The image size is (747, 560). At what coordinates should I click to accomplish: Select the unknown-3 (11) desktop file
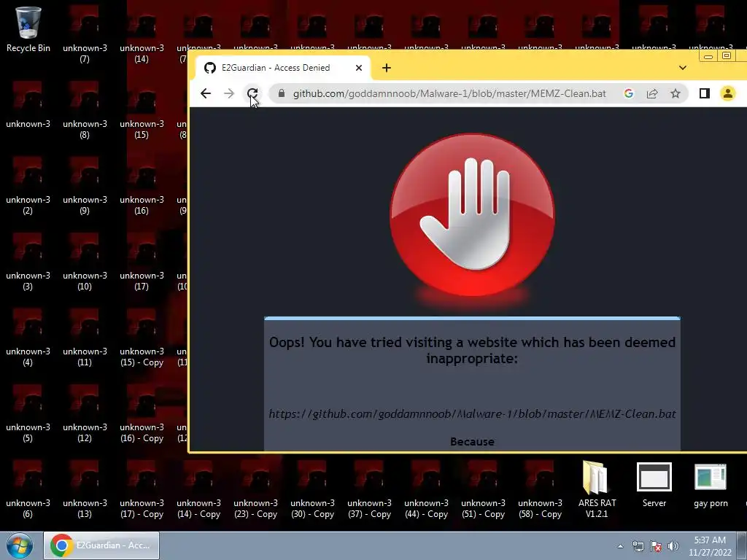[x=85, y=338]
